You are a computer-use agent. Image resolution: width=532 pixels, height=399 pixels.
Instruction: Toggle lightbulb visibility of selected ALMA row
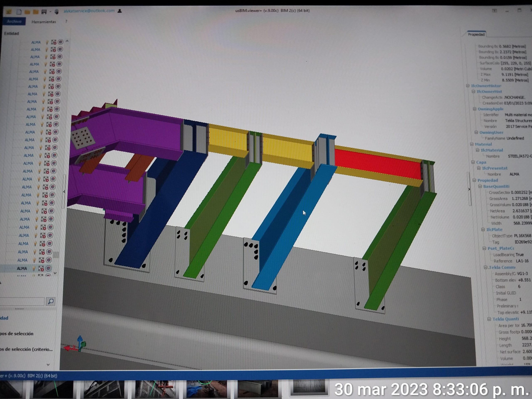click(x=34, y=268)
